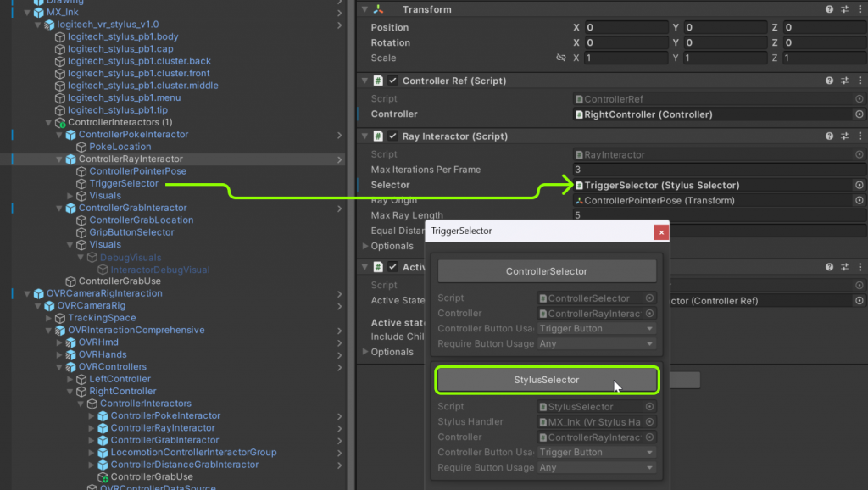Open help for the Transform component
The image size is (868, 490).
point(829,9)
